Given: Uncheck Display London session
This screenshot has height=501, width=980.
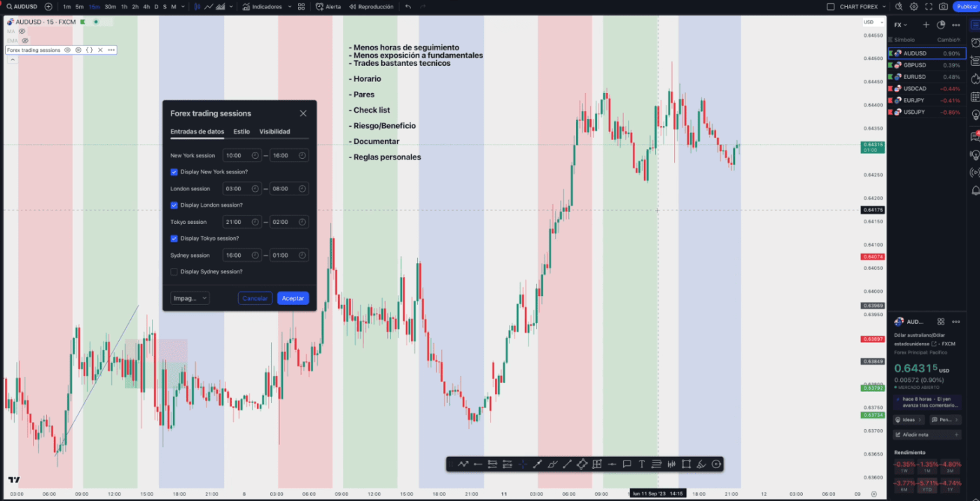Looking at the screenshot, I should pos(174,205).
